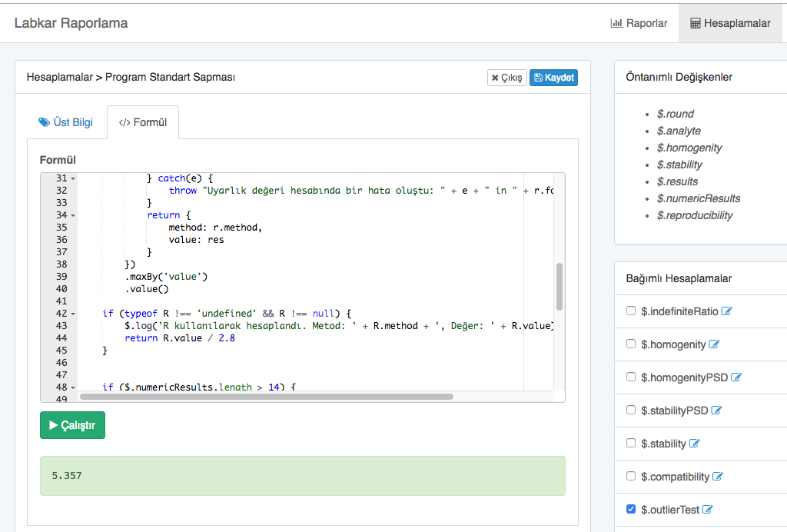Open edit icon next to $.indefiniteRatio
787x532 pixels.
click(726, 311)
